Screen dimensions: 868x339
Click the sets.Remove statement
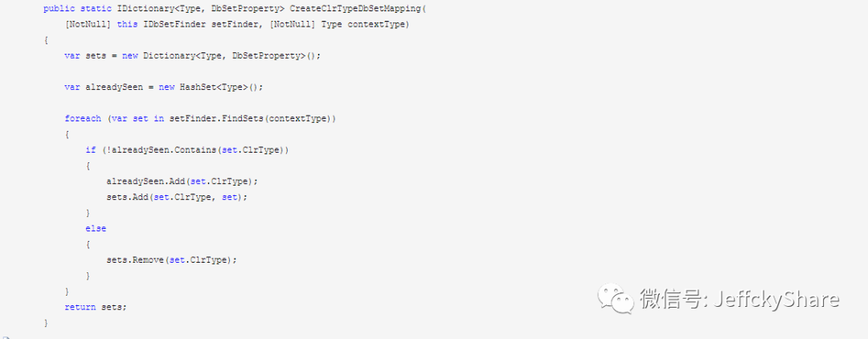(172, 259)
